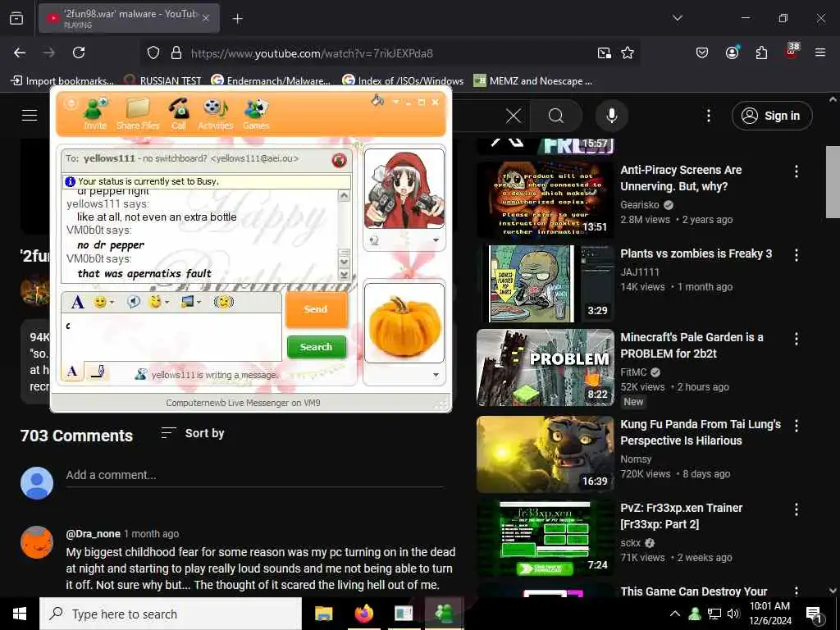Open options for Kung Fu Panda video

click(x=797, y=426)
